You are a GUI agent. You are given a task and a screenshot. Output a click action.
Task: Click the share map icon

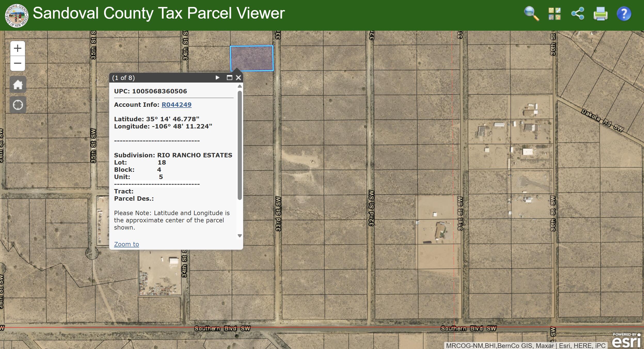[578, 13]
